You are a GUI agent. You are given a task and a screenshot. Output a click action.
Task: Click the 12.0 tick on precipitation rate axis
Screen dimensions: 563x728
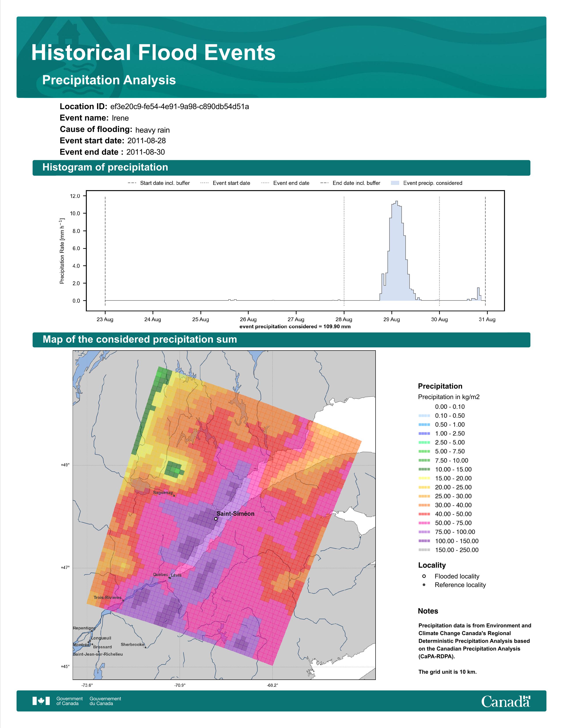(x=75, y=196)
